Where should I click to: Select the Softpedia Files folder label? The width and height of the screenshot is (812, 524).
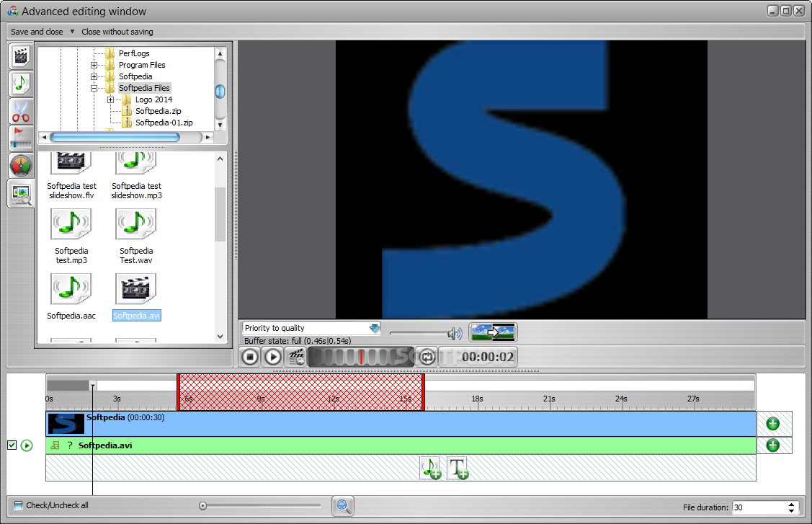pos(144,88)
